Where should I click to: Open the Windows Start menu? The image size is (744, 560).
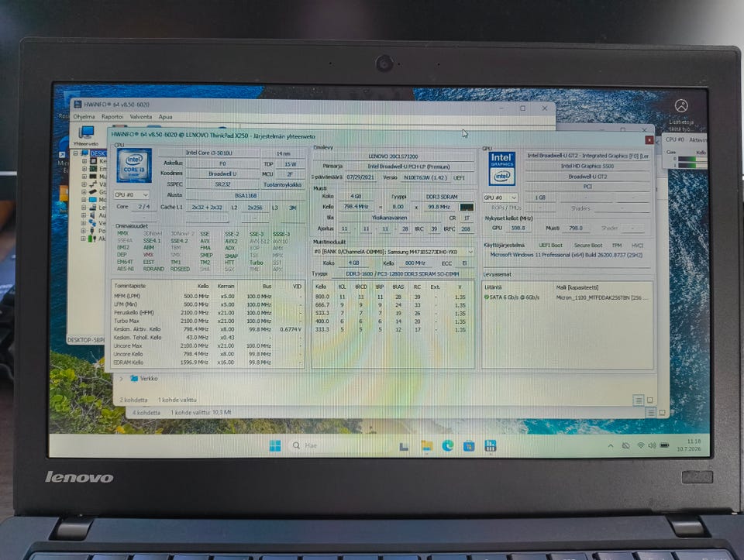pos(275,445)
